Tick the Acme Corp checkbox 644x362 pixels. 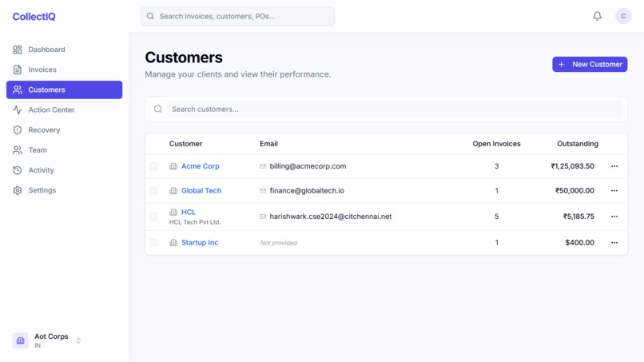pos(153,166)
